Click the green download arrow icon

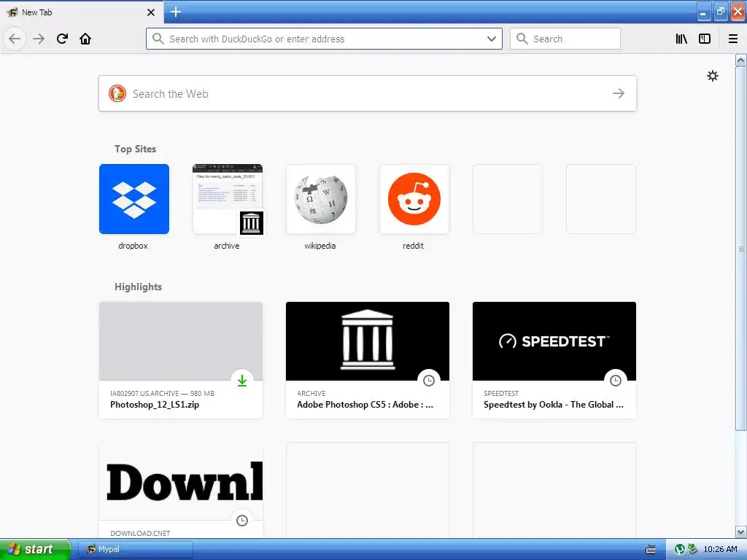[x=242, y=380]
